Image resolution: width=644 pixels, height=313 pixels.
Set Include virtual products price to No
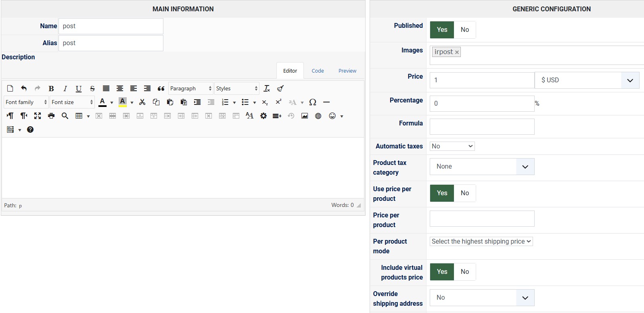click(465, 272)
